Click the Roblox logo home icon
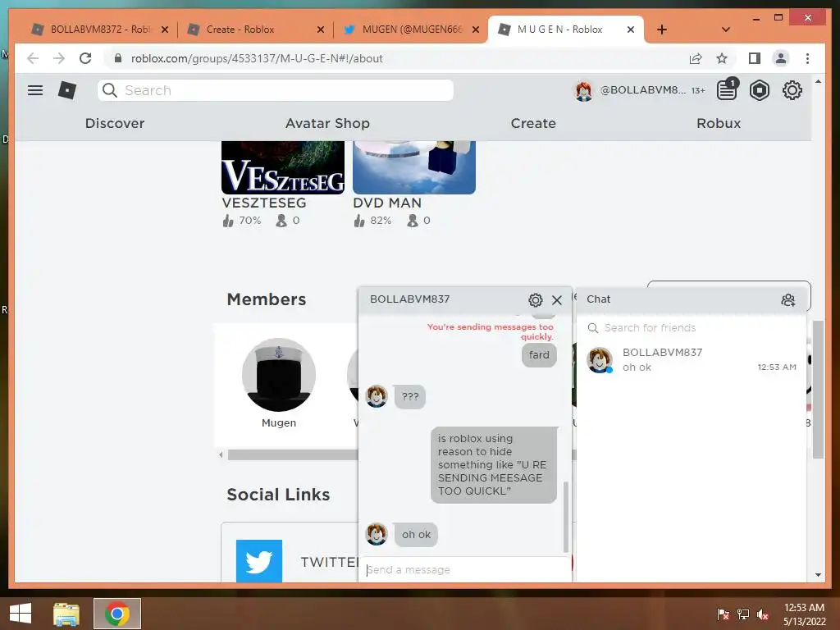This screenshot has width=840, height=630. coord(67,90)
